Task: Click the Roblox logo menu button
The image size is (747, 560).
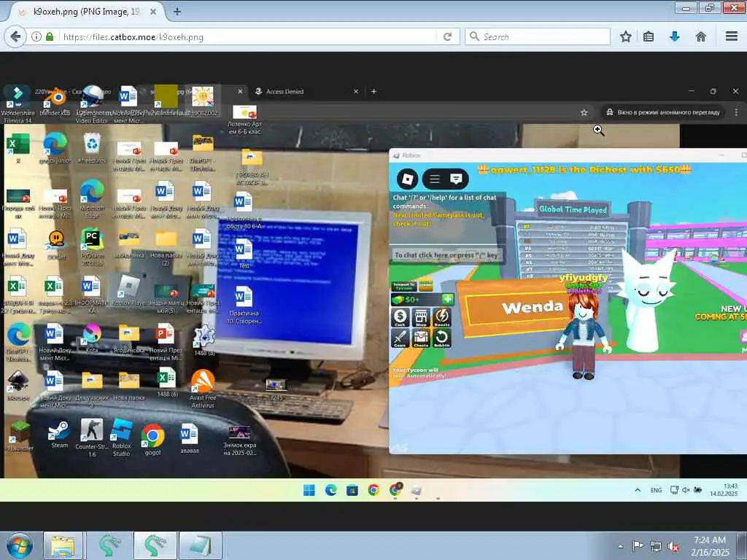Action: pos(407,179)
